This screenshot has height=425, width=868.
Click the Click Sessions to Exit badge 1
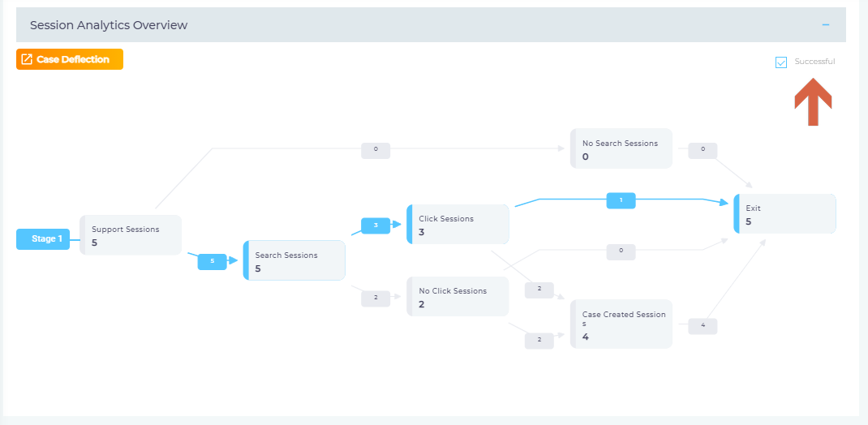pyautogui.click(x=621, y=200)
